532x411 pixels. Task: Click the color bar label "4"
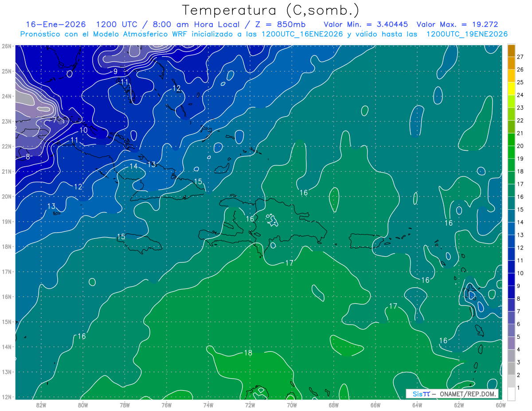point(518,349)
